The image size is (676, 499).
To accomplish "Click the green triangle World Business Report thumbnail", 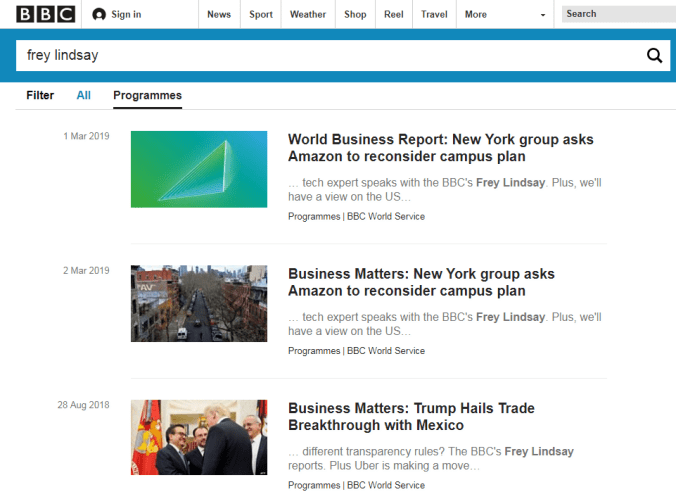I will tap(199, 169).
